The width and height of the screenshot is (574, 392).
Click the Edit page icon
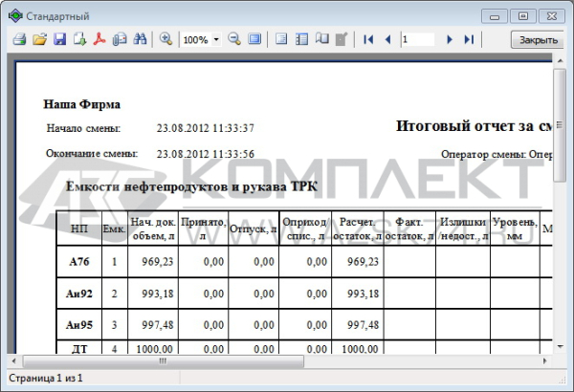pos(342,39)
